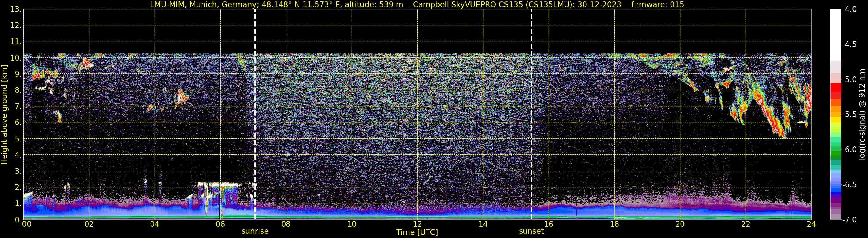Click colorbar tick label "-6.5"
This screenshot has height=238, width=868.
[x=850, y=185]
